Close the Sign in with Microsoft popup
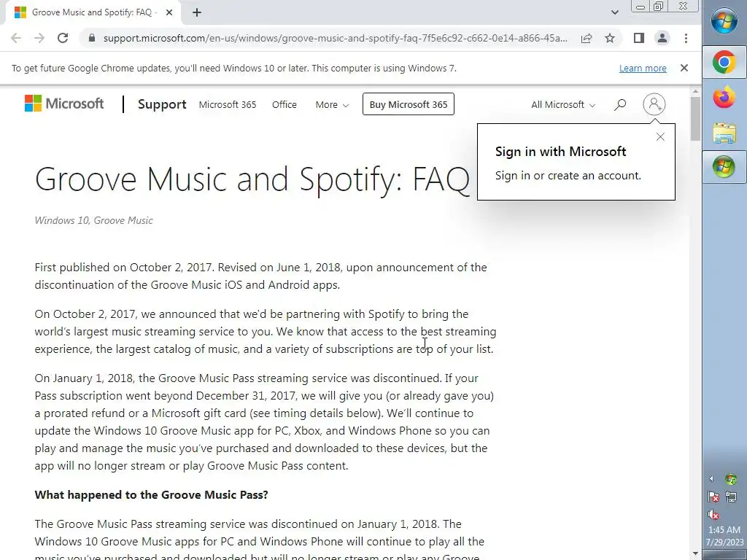 [660, 137]
